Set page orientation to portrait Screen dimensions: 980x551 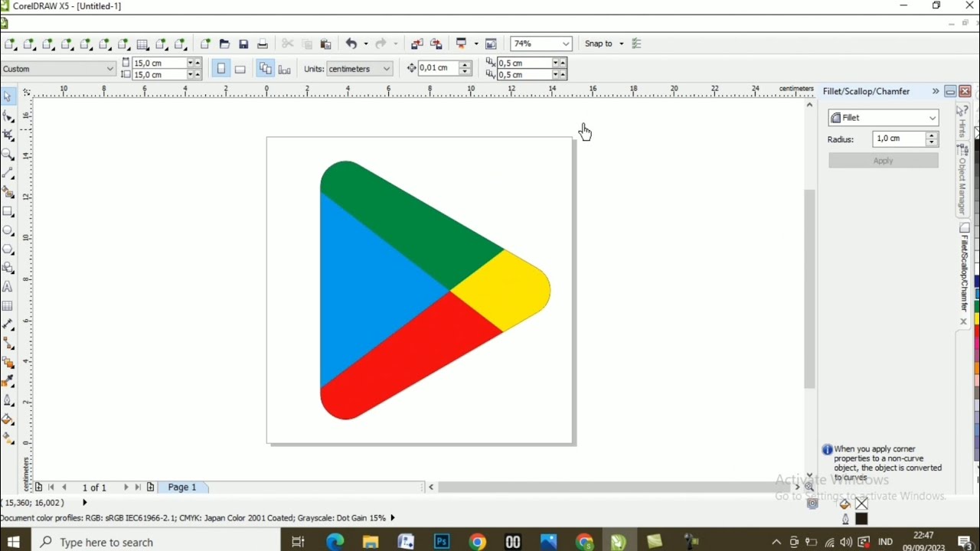tap(221, 69)
